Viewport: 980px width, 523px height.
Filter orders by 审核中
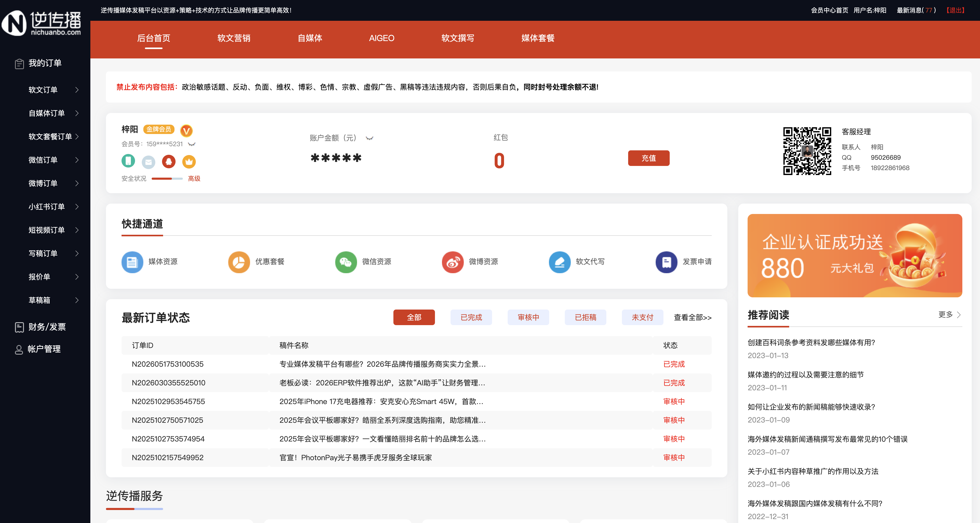point(528,317)
